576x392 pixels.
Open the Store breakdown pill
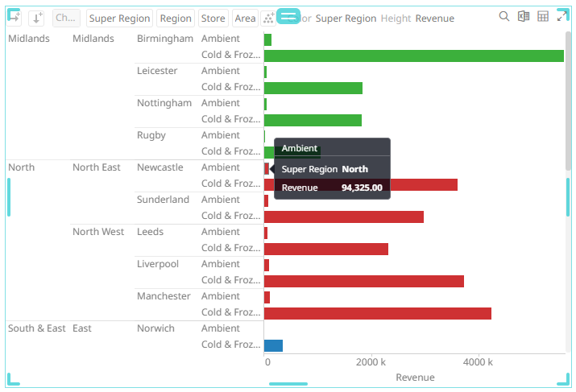click(213, 19)
